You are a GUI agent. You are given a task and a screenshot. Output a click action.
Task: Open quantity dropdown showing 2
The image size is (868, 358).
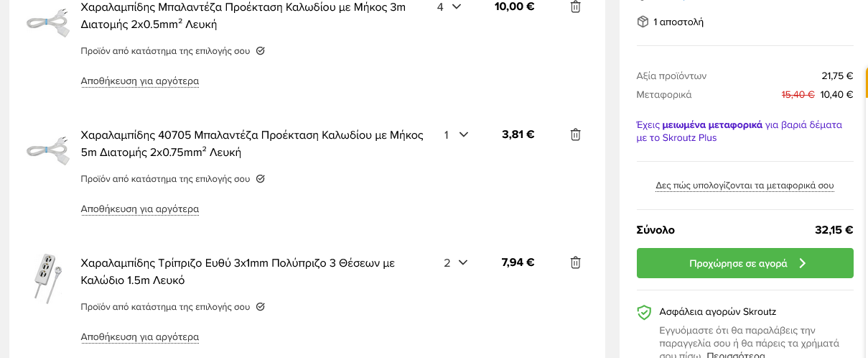pos(455,262)
